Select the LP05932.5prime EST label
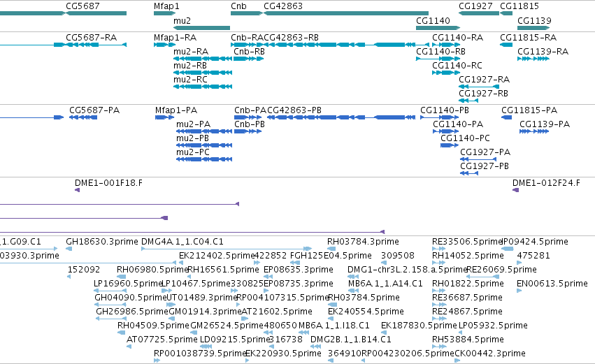The width and height of the screenshot is (595, 364). (493, 326)
